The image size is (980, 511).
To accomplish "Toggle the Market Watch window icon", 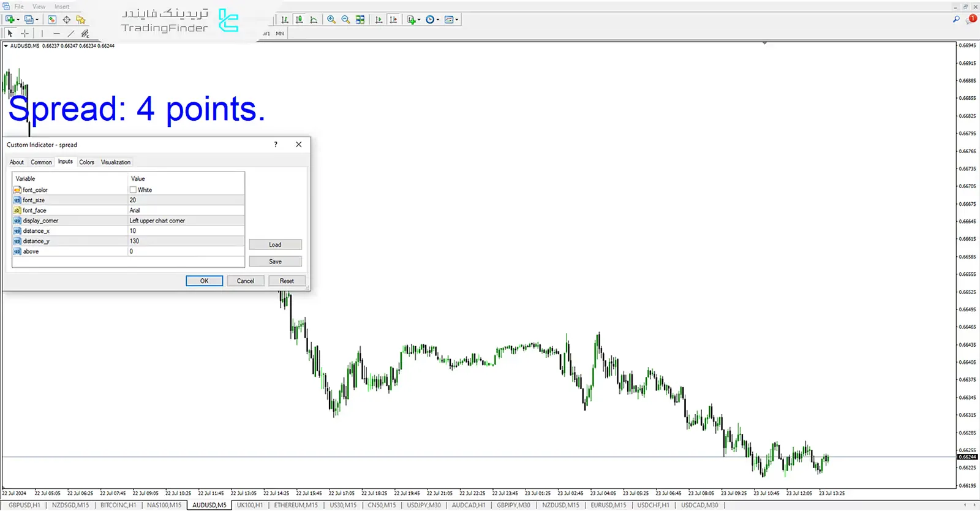I will click(52, 20).
